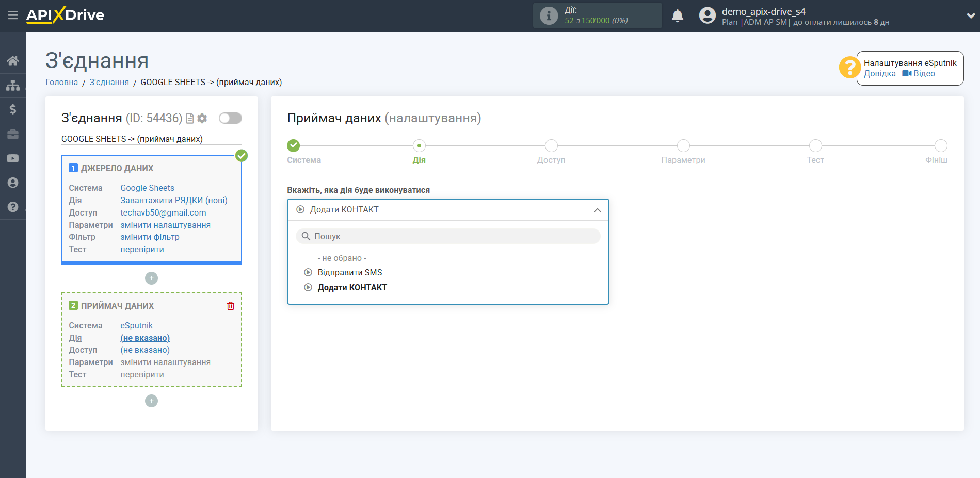Click 'Завантажити РЯДКИ (нові)' action link
This screenshot has width=980, height=478.
point(174,201)
